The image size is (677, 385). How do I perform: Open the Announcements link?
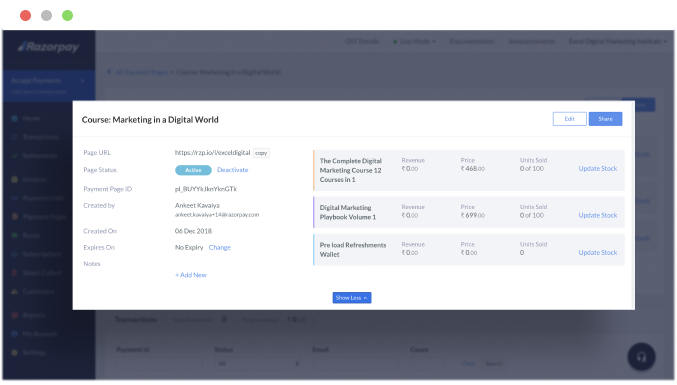coord(531,41)
